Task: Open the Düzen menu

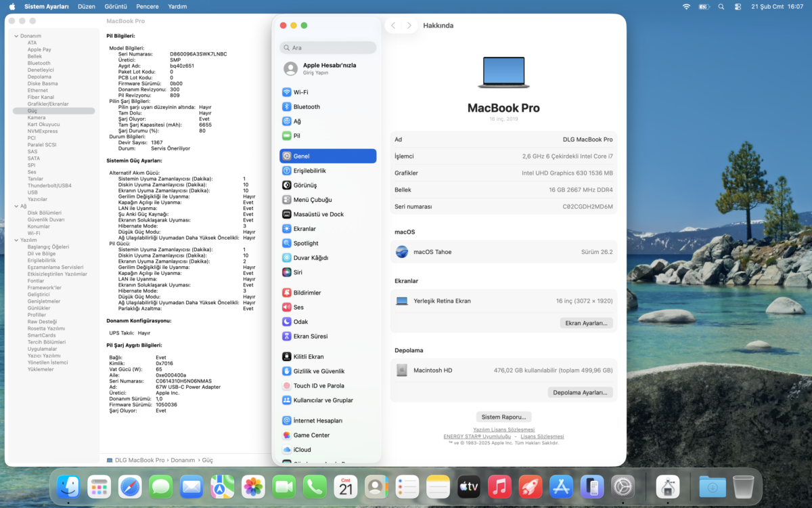Action: pos(87,6)
